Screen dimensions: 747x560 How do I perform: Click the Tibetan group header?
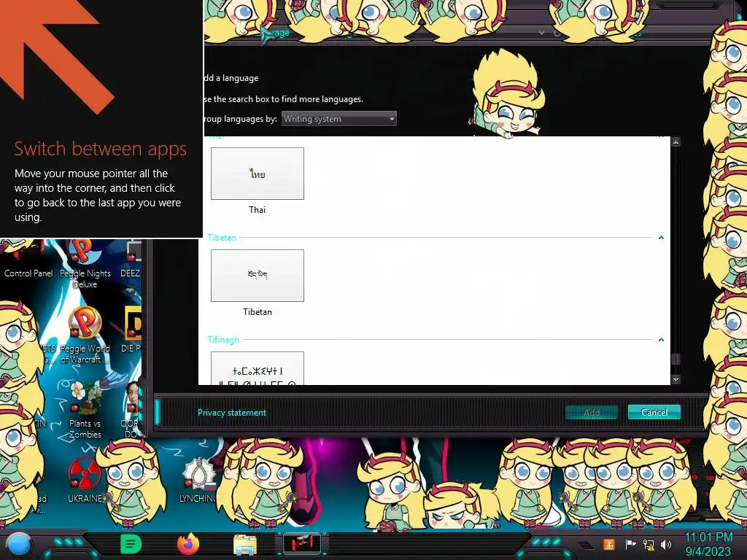click(x=222, y=237)
